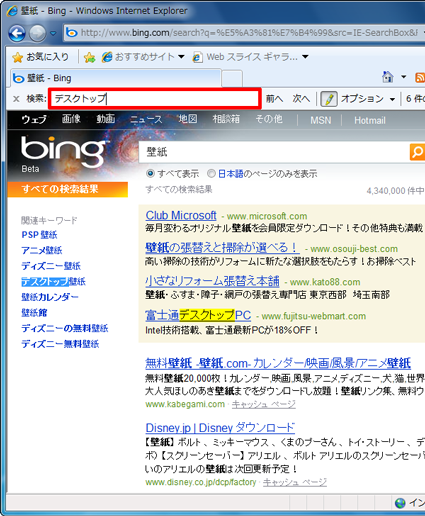Viewport: 425px width, 516px height.
Task: Select すべて表示 radio button
Action: pos(150,174)
